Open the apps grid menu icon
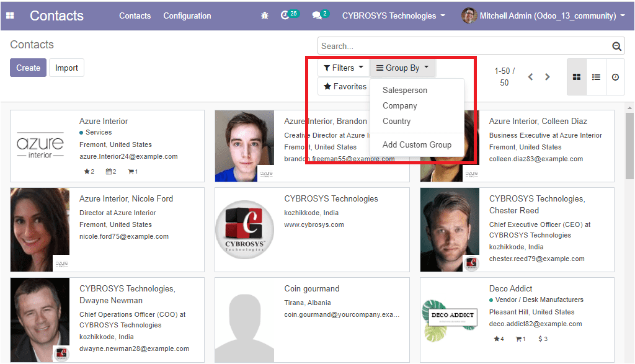Image resolution: width=635 pixels, height=364 pixels. tap(10, 16)
